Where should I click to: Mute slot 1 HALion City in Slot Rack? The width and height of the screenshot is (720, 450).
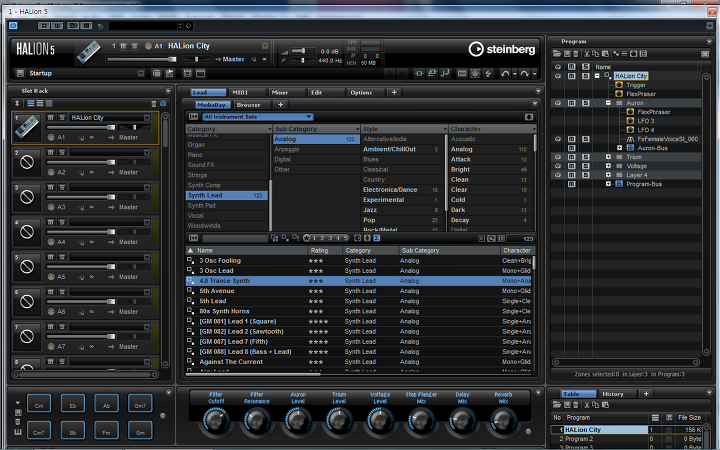pos(51,118)
